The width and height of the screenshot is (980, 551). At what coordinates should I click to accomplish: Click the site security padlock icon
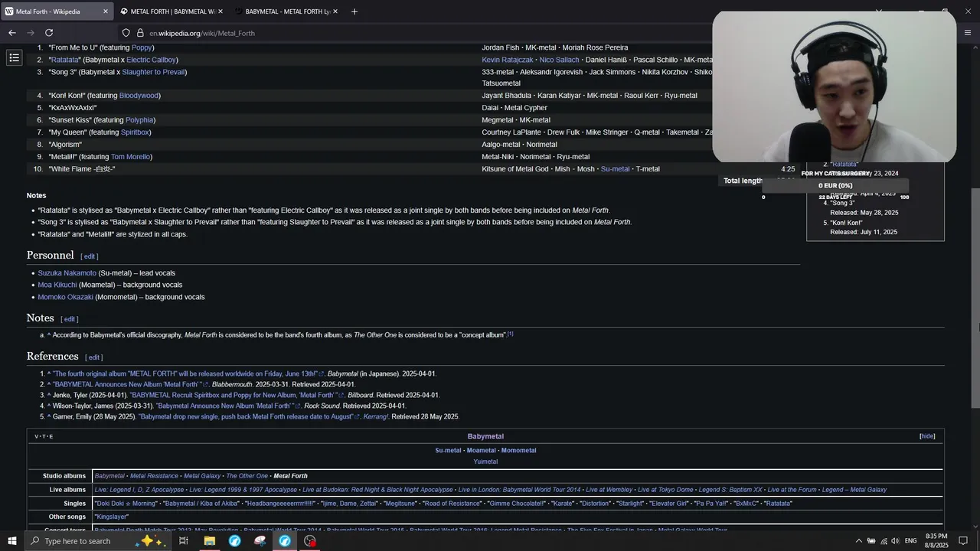click(140, 33)
